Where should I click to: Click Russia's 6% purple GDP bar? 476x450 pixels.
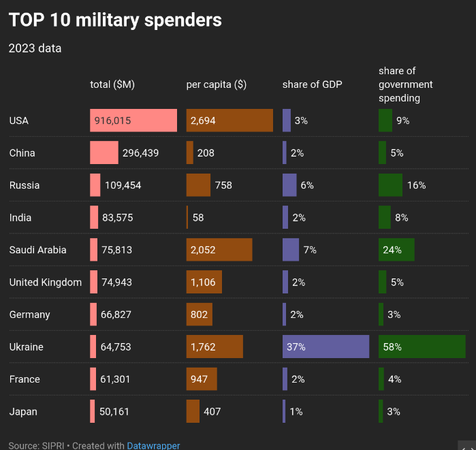click(289, 185)
